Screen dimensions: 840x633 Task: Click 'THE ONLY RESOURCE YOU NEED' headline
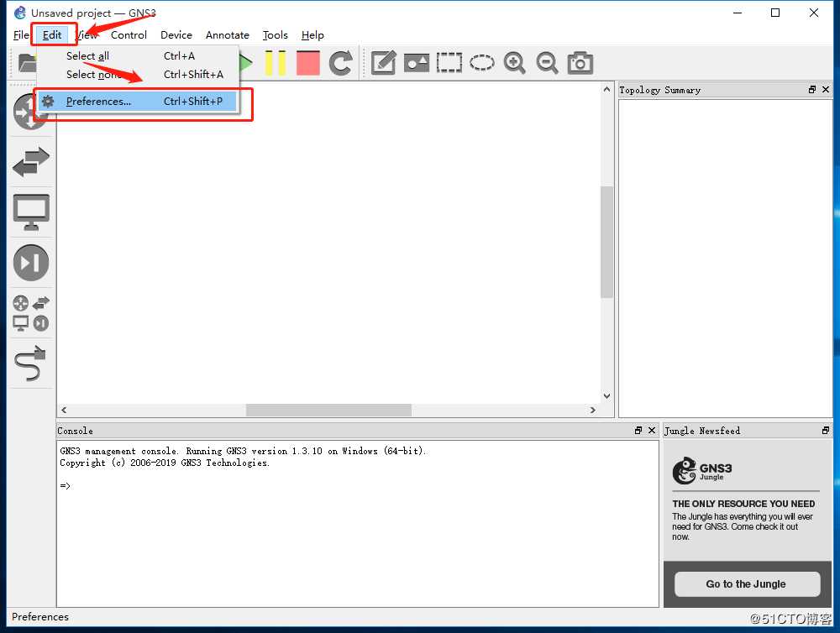coord(743,504)
